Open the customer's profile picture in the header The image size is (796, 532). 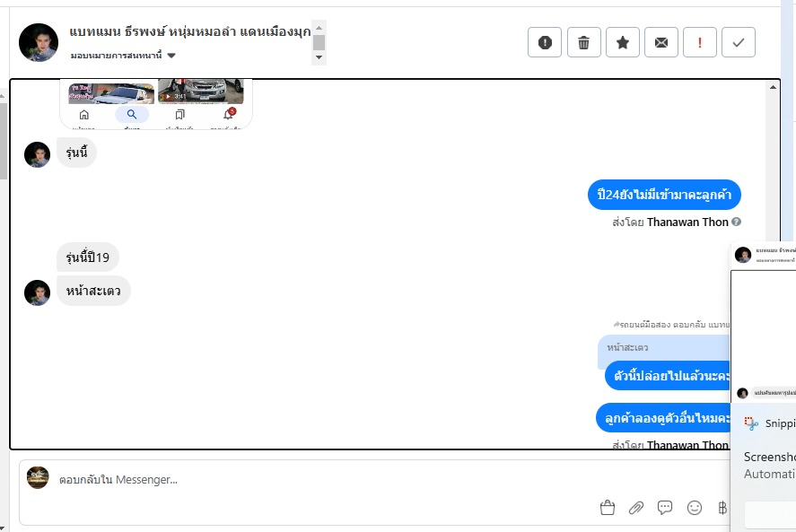(39, 42)
